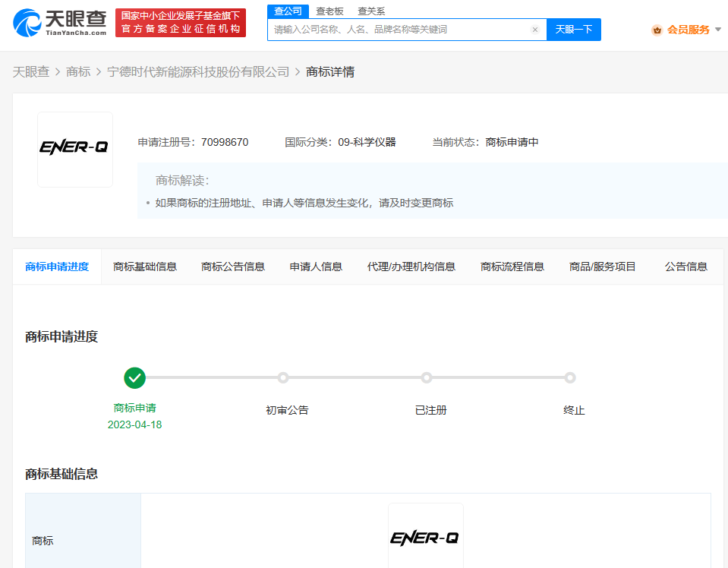
Task: Open ENER-Q trademark image at top
Action: (x=74, y=149)
